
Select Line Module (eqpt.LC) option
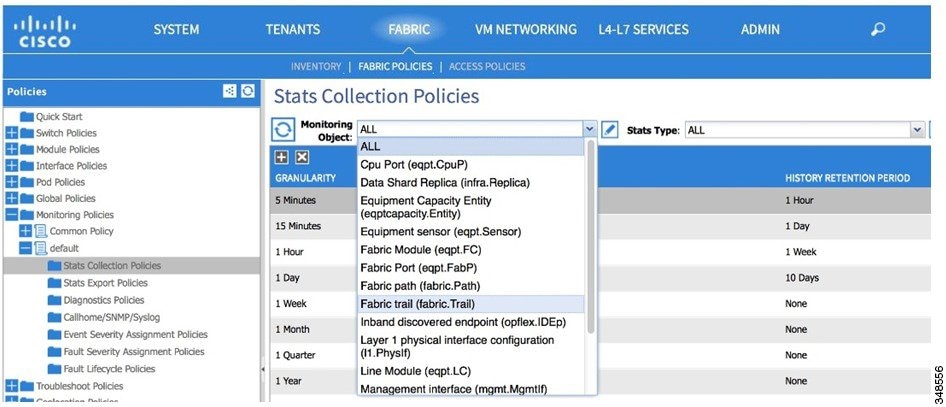[471, 371]
